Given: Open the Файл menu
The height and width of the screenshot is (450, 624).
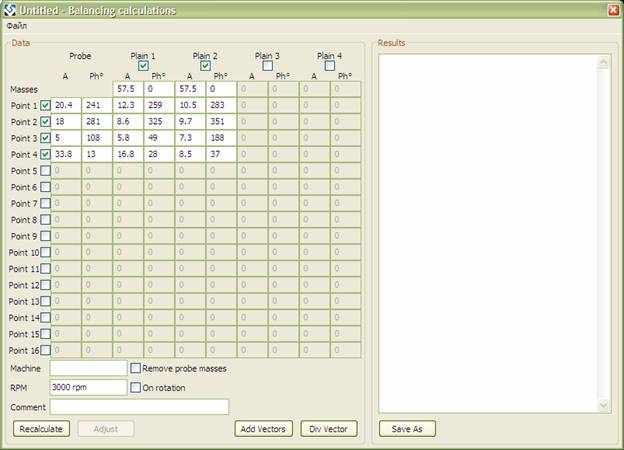Looking at the screenshot, I should [17, 26].
